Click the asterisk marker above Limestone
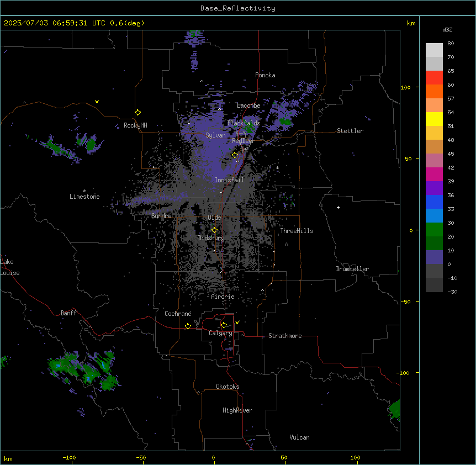This screenshot has height=465, width=476. coord(84,191)
